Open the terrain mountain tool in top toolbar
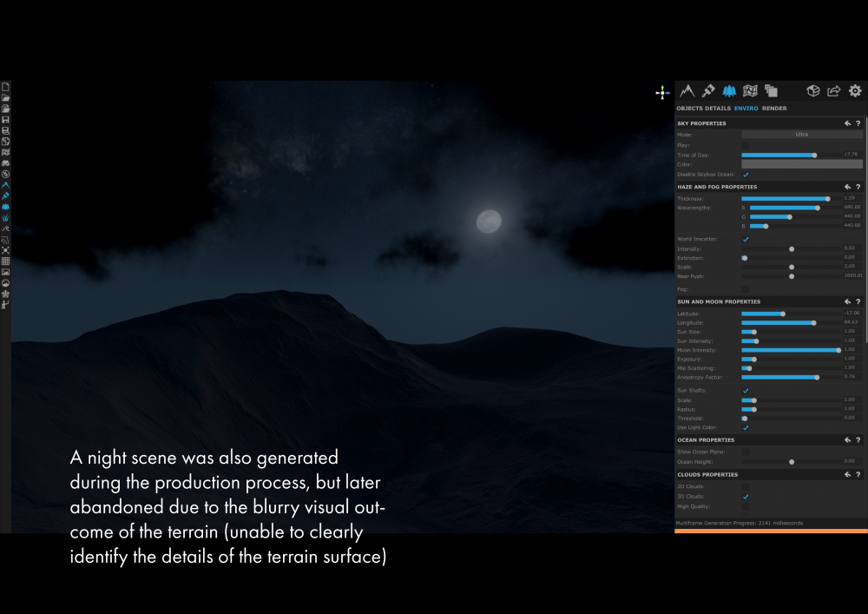Screen dimensions: 868x614 click(687, 90)
